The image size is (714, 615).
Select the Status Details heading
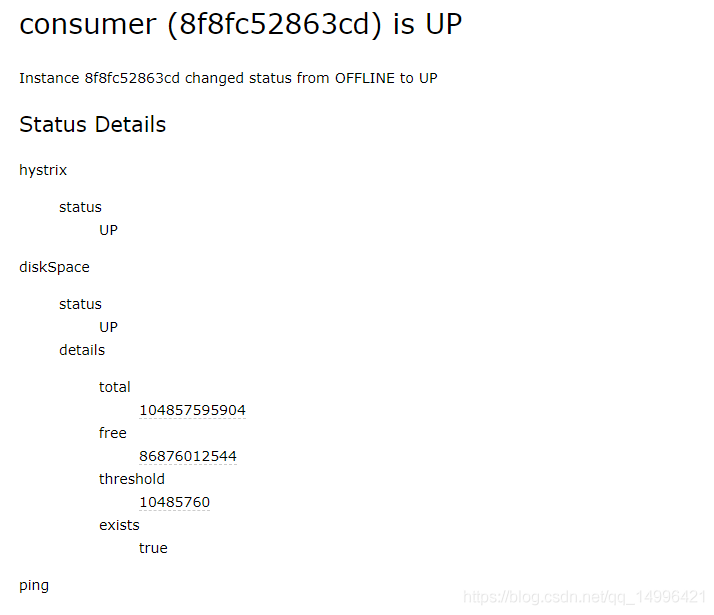[92, 125]
